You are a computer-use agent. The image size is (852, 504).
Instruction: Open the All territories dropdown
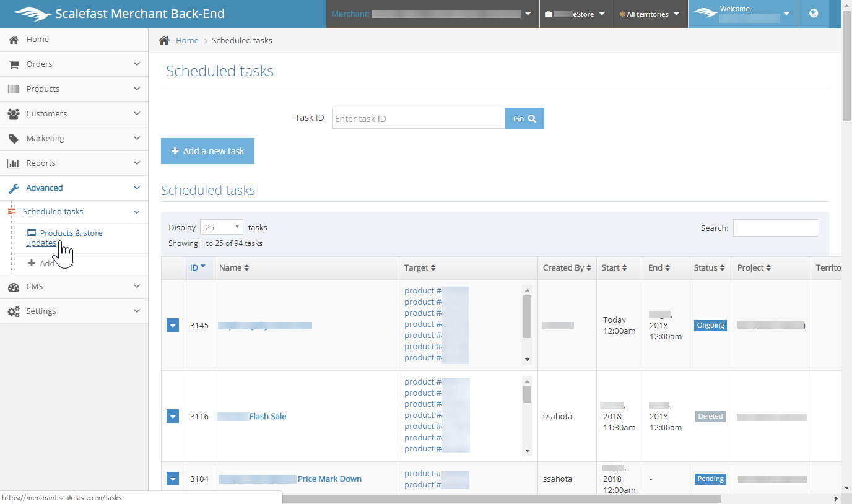[x=650, y=14]
